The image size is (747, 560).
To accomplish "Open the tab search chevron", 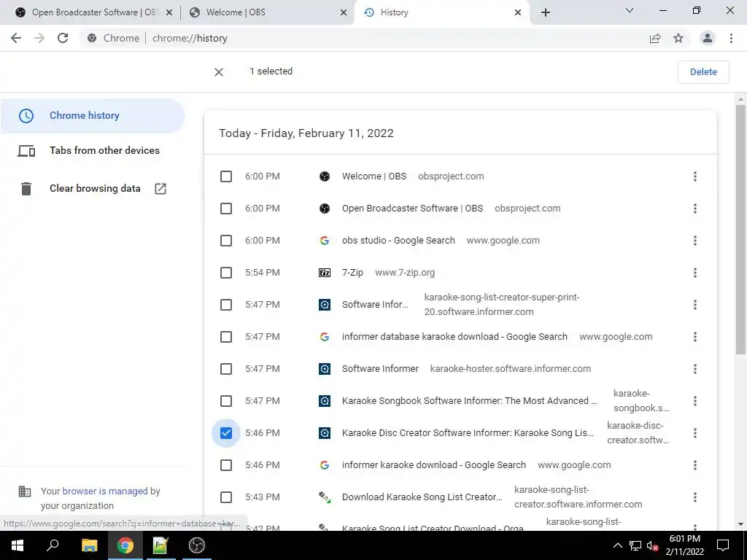I will coord(630,10).
